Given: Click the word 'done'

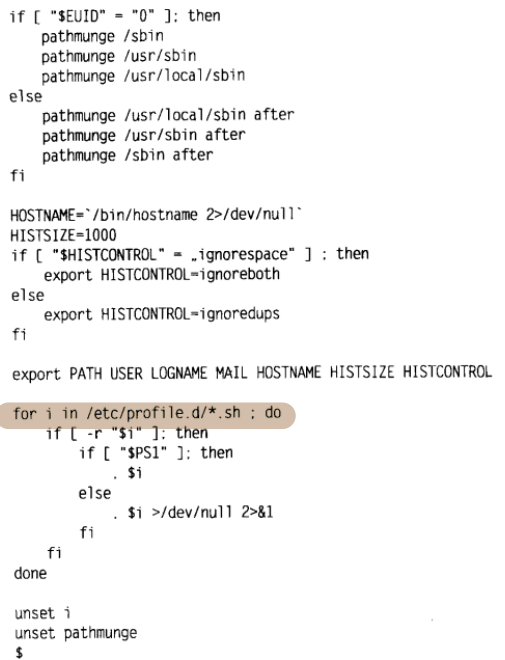Looking at the screenshot, I should tap(30, 573).
